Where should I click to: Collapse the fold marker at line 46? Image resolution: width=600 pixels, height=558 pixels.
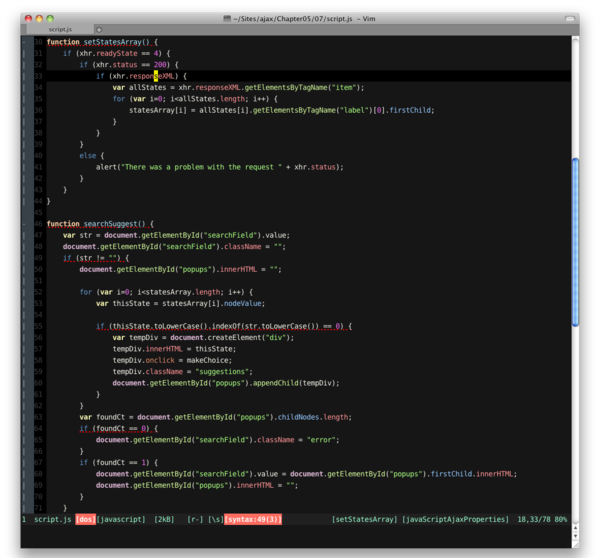[24, 224]
